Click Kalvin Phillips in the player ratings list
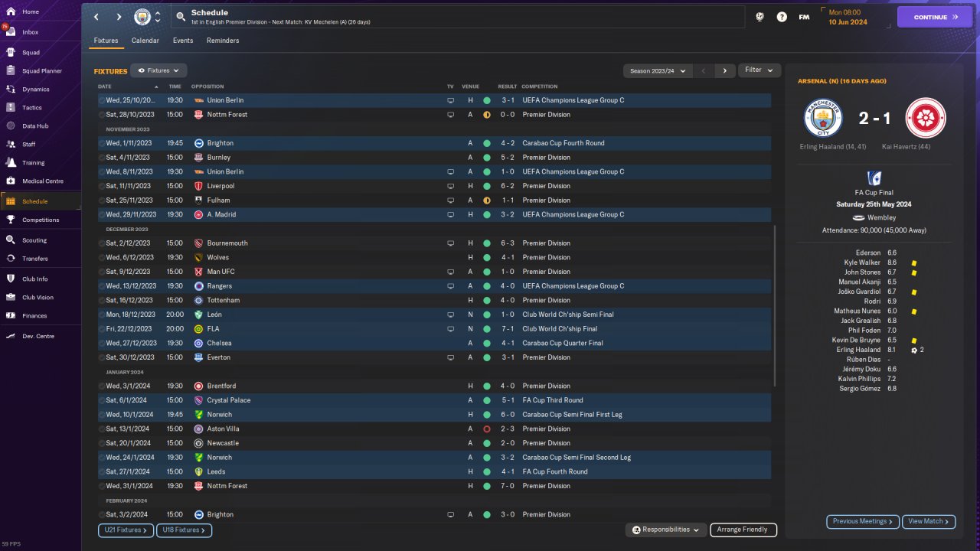The width and height of the screenshot is (980, 551). [x=860, y=379]
